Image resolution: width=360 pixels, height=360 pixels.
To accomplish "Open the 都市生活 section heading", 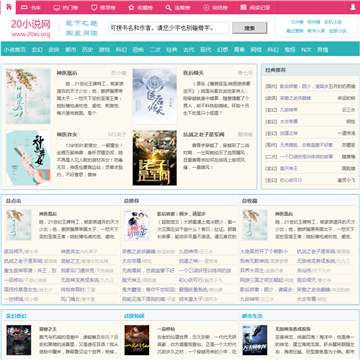I will (252, 316).
